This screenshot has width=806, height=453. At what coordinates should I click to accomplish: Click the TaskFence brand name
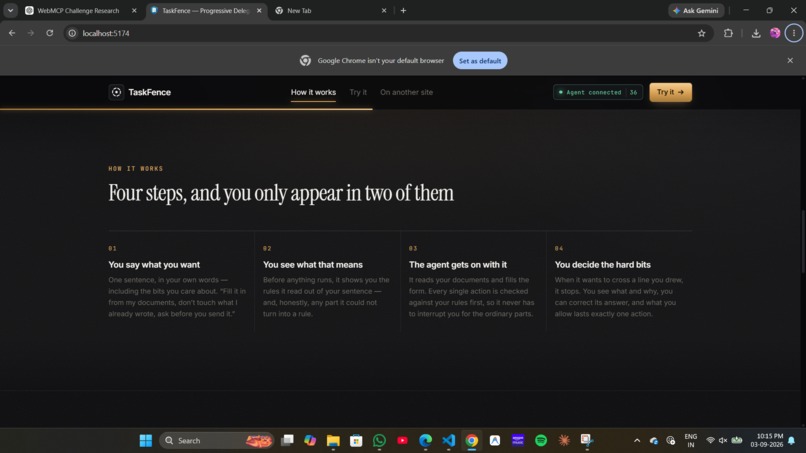pos(150,92)
